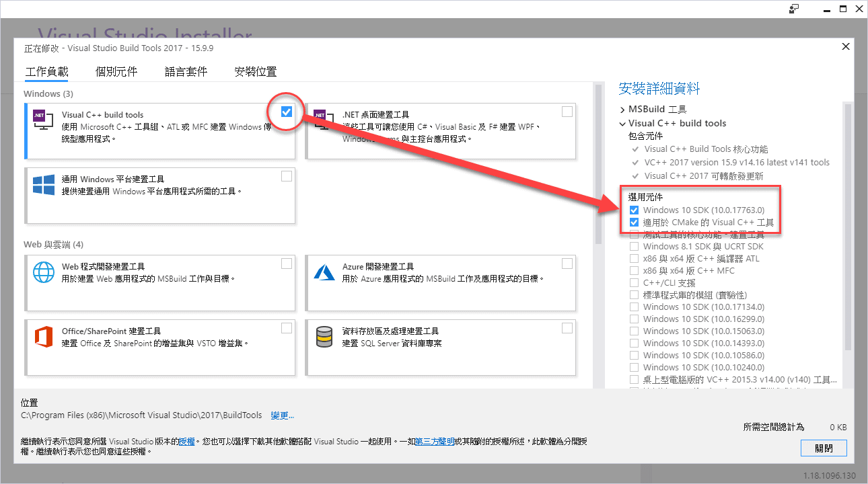
Task: Enable the C++/CLI 支援 option
Action: coord(634,282)
